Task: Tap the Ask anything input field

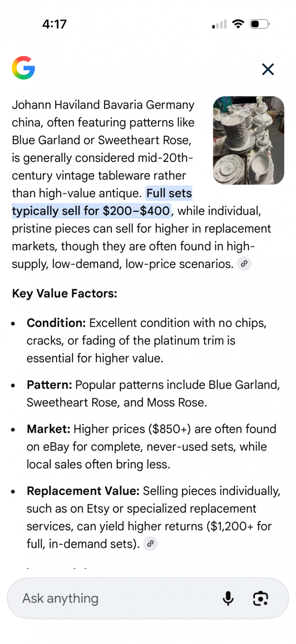Action: [x=113, y=599]
